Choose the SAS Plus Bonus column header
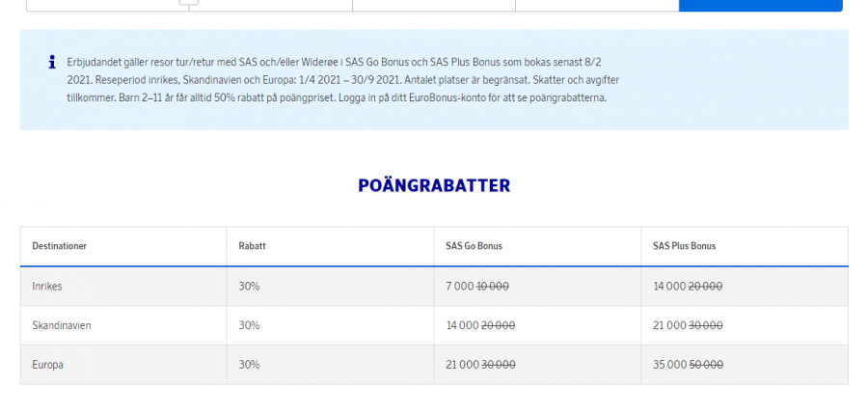The width and height of the screenshot is (868, 415). 683,246
